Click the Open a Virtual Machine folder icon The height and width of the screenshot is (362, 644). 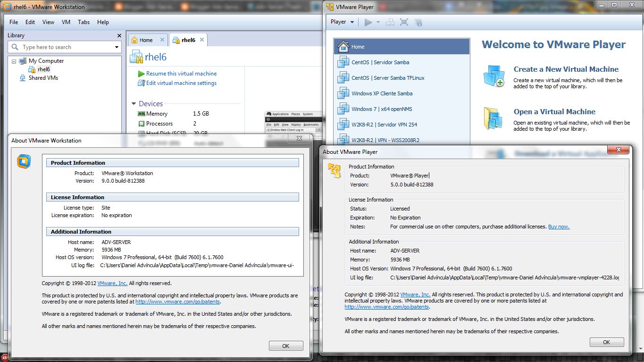(493, 118)
